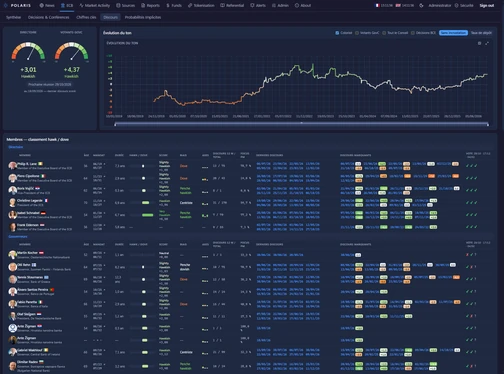
Task: Click the name Gabriel Makhlouf
Action: click(30, 350)
